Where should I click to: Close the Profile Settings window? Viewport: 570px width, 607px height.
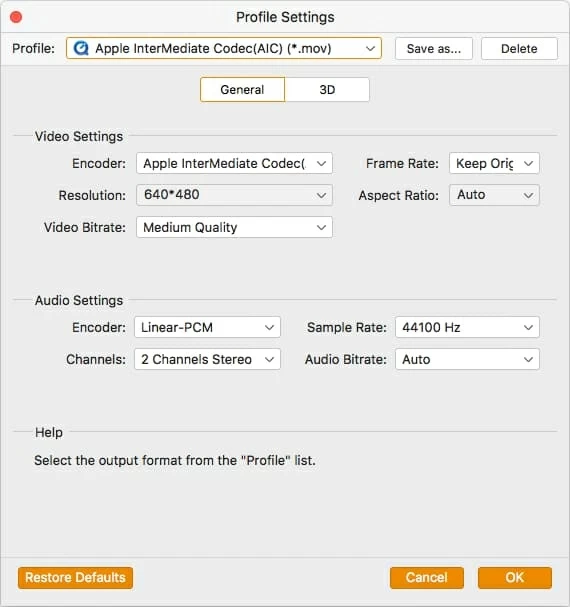pos(16,17)
